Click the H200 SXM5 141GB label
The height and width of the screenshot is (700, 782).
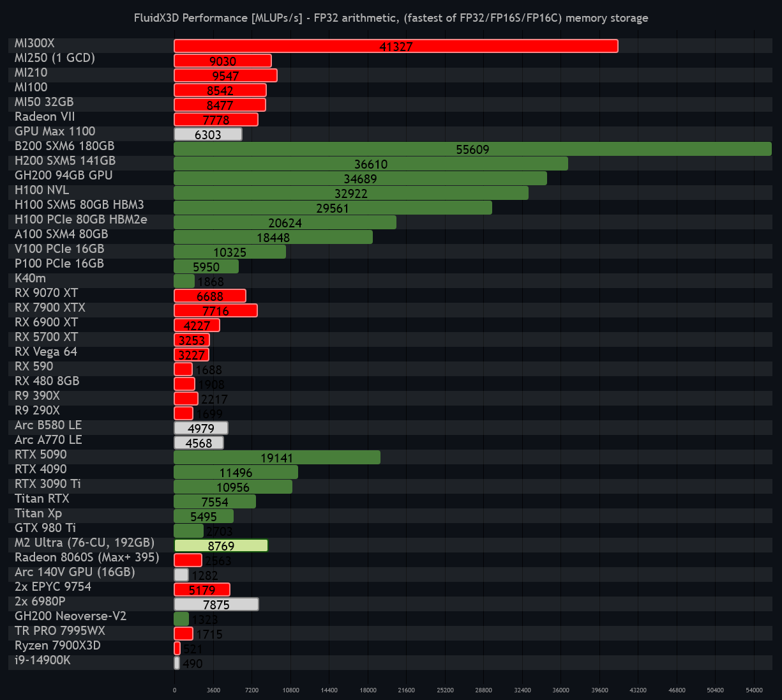point(65,161)
